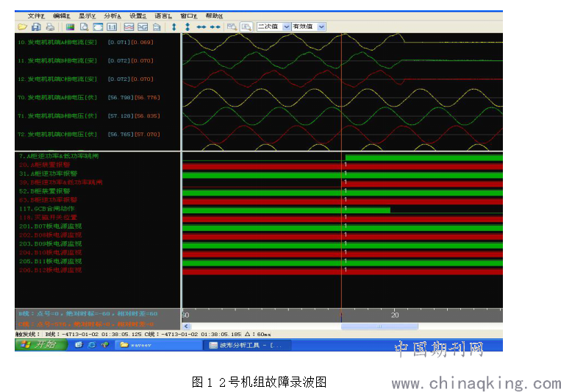Viewport: 561px width, 392px height.
Task: Click the horizontal scrollbar thumb
Action: click(x=379, y=326)
